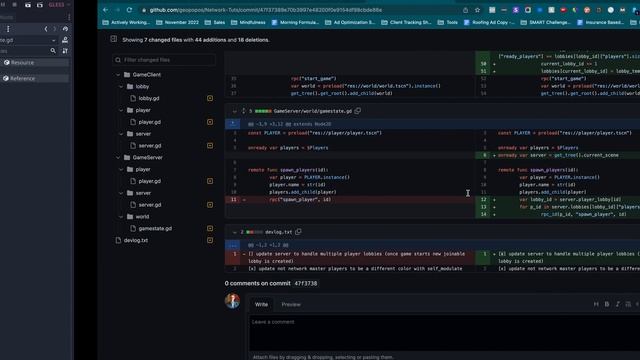Toggle the sort icon beside Godot search
Image resolution: width=640 pixels, height=360 pixels.
click(x=65, y=51)
